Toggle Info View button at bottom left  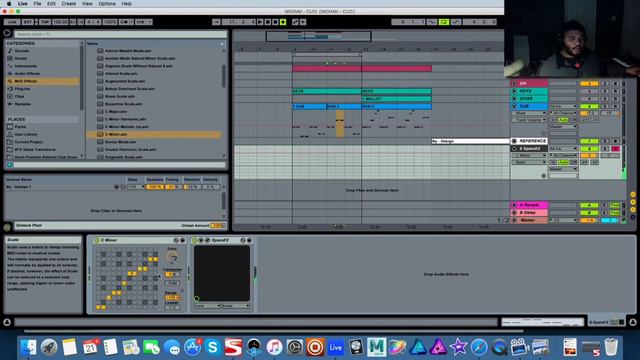point(7,322)
